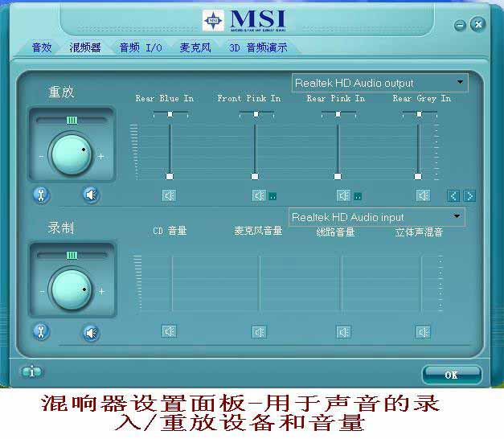Click the 立体声混音 label
Image resolution: width=504 pixels, height=439 pixels.
point(419,232)
